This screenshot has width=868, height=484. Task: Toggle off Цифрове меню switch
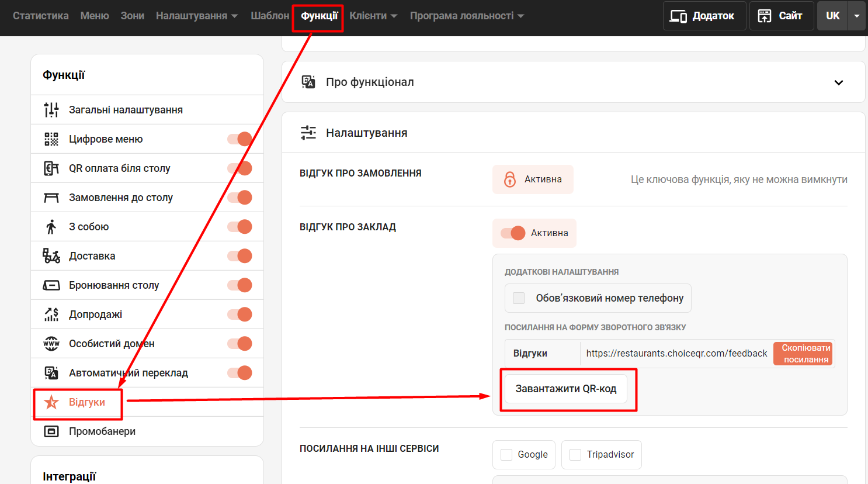[x=240, y=139]
